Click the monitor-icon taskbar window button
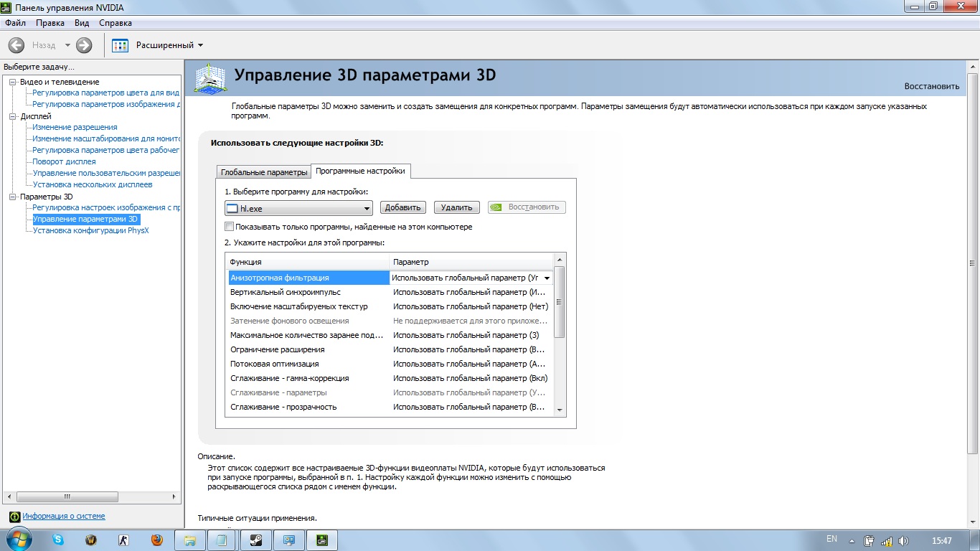This screenshot has width=980, height=551. coord(289,540)
